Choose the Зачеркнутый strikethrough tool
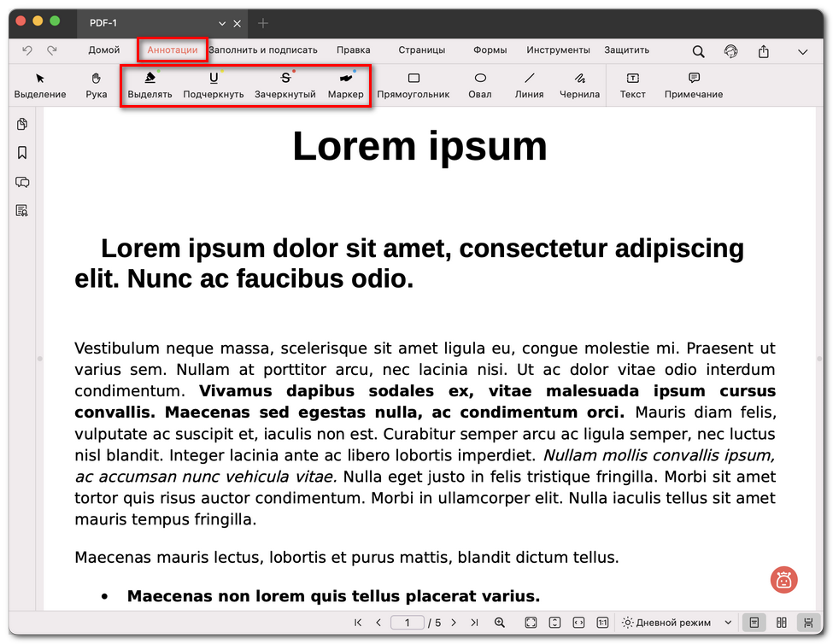 [285, 85]
